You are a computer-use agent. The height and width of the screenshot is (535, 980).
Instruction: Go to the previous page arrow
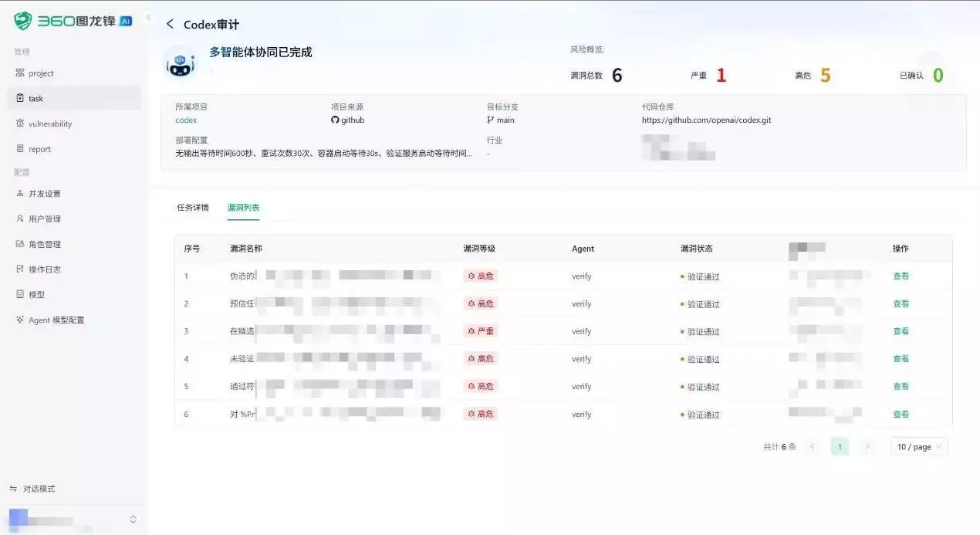[812, 446]
